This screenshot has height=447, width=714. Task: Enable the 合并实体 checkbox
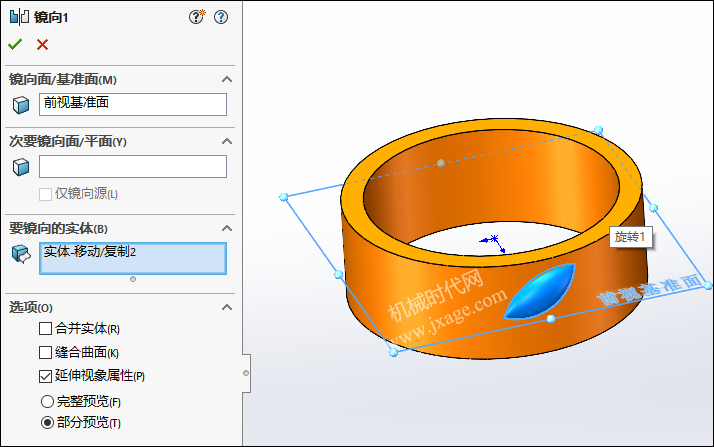pos(45,328)
